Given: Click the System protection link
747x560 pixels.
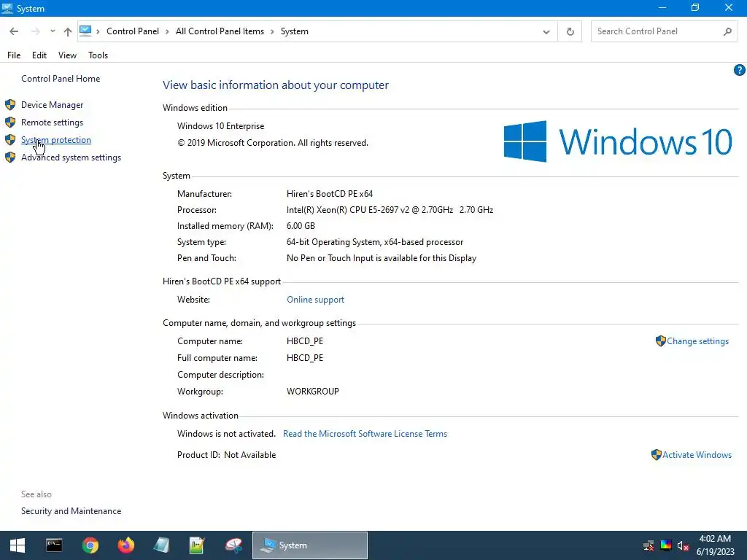Looking at the screenshot, I should pyautogui.click(x=55, y=140).
